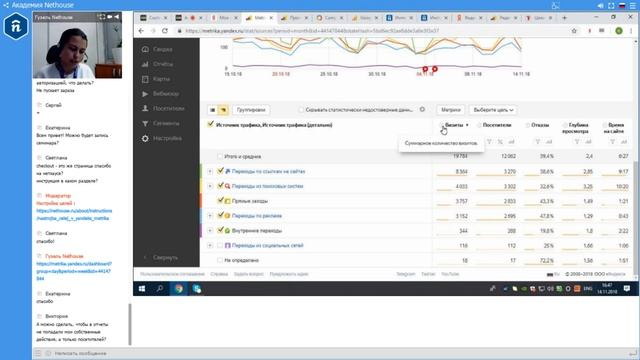Switch to the flat list view icon

212,110
